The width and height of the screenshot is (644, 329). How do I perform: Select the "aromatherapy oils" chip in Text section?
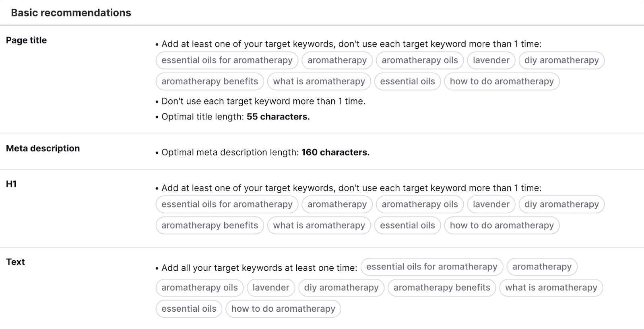click(199, 288)
